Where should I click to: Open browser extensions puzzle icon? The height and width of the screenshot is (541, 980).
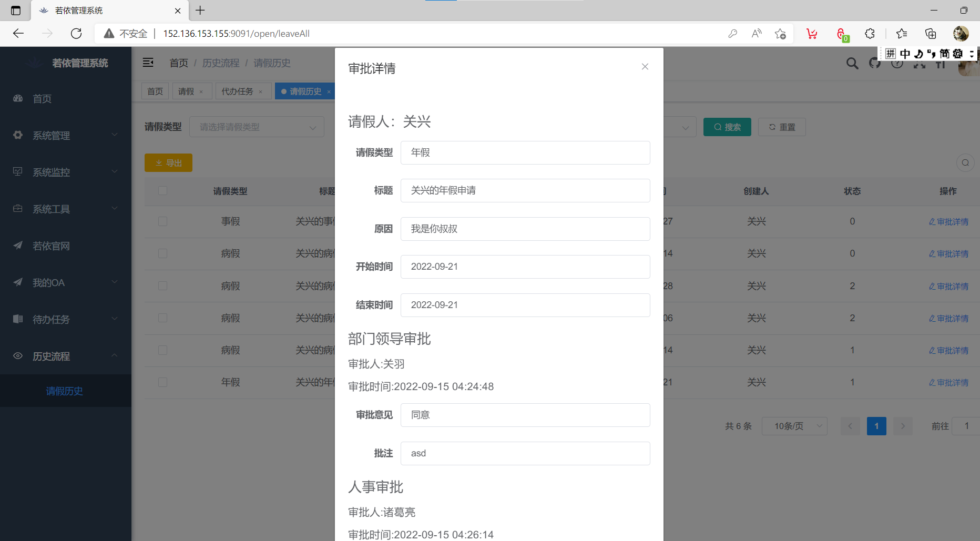(x=870, y=34)
